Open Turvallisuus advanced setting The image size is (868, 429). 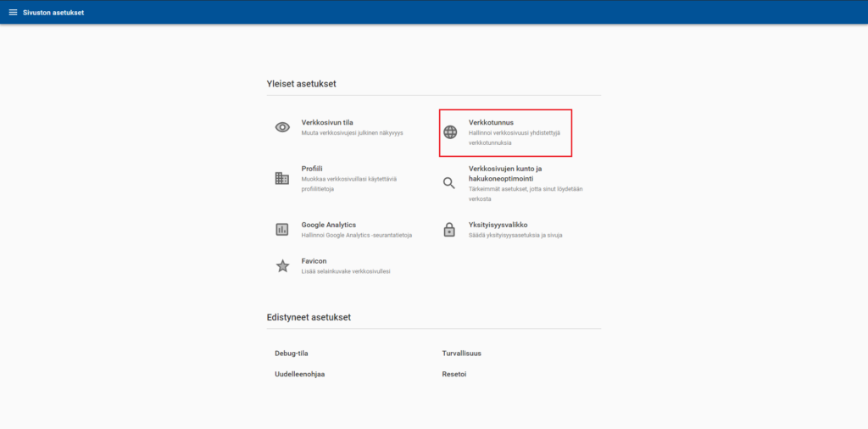coord(461,353)
